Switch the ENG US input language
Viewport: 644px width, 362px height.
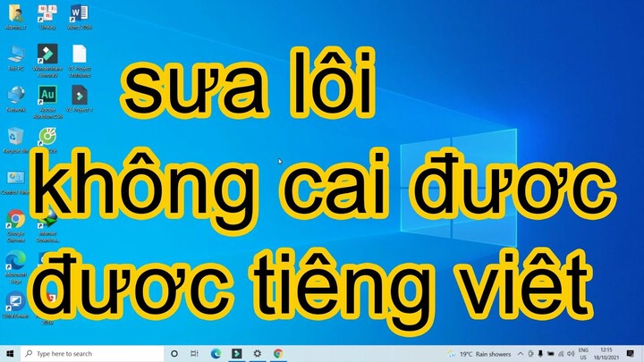583,353
